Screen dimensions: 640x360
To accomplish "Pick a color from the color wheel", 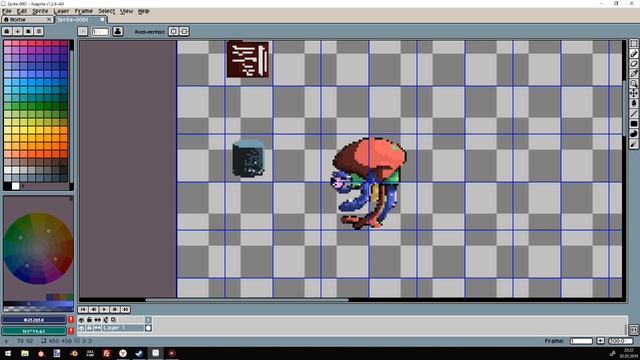I will [38, 248].
